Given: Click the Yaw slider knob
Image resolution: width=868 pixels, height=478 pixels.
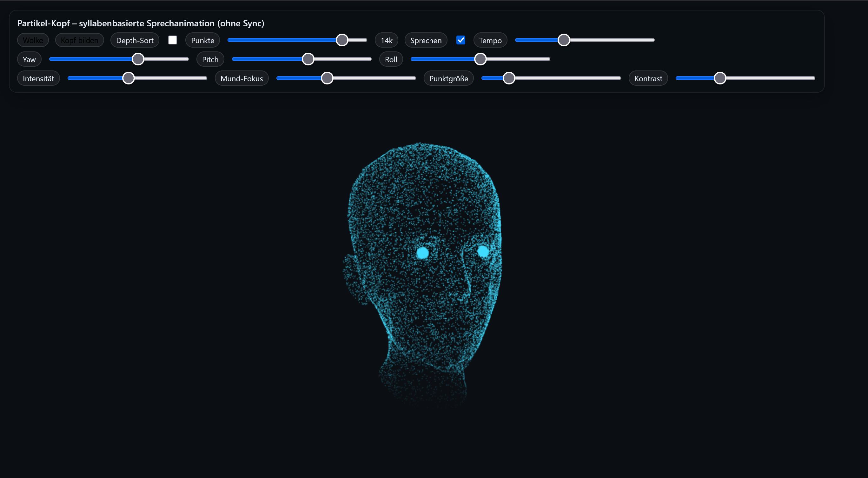Looking at the screenshot, I should pos(138,59).
